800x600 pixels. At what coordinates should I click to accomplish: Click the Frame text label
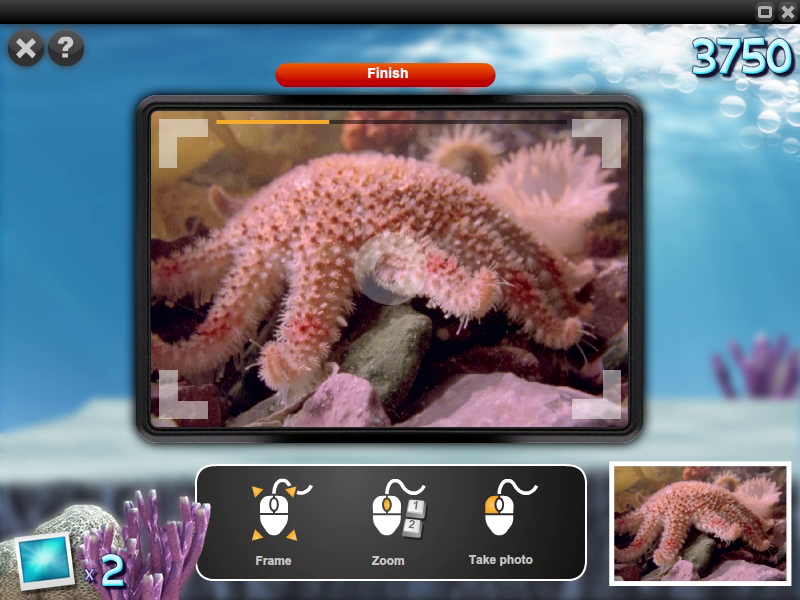click(273, 561)
